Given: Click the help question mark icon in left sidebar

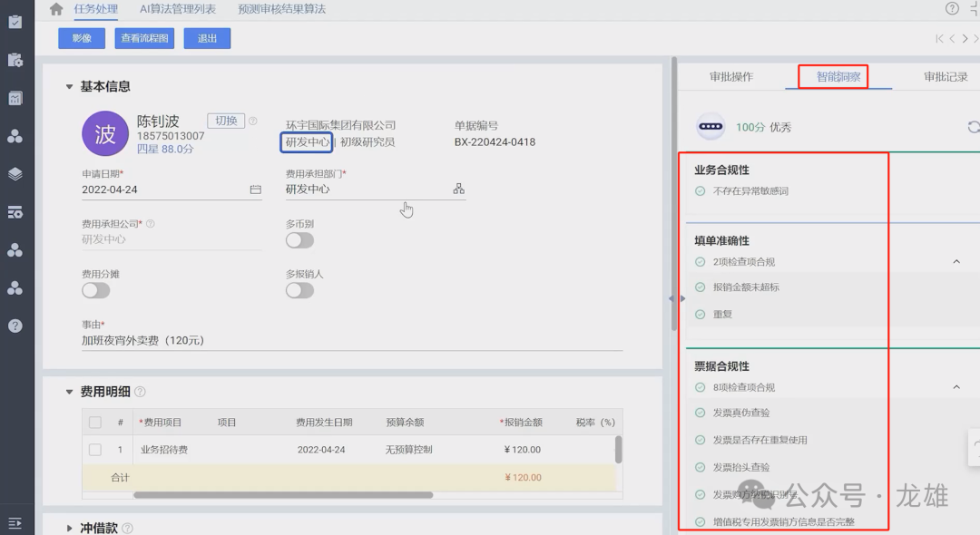Looking at the screenshot, I should tap(15, 326).
